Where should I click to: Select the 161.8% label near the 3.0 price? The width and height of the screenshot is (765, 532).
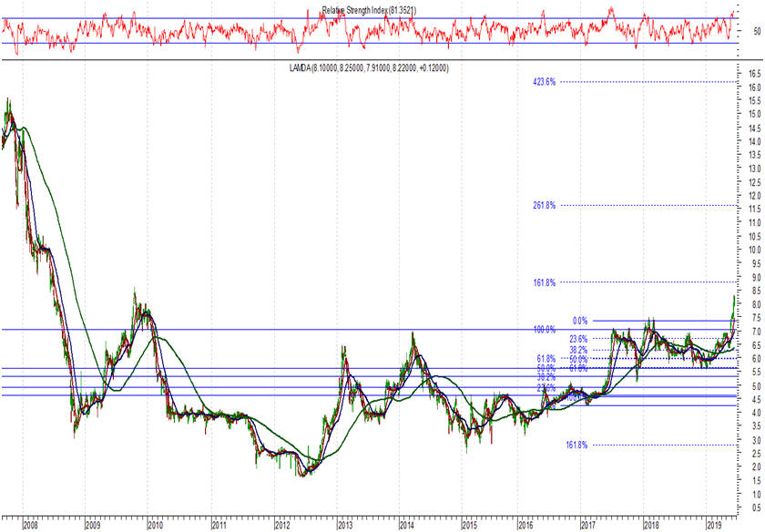click(x=576, y=445)
